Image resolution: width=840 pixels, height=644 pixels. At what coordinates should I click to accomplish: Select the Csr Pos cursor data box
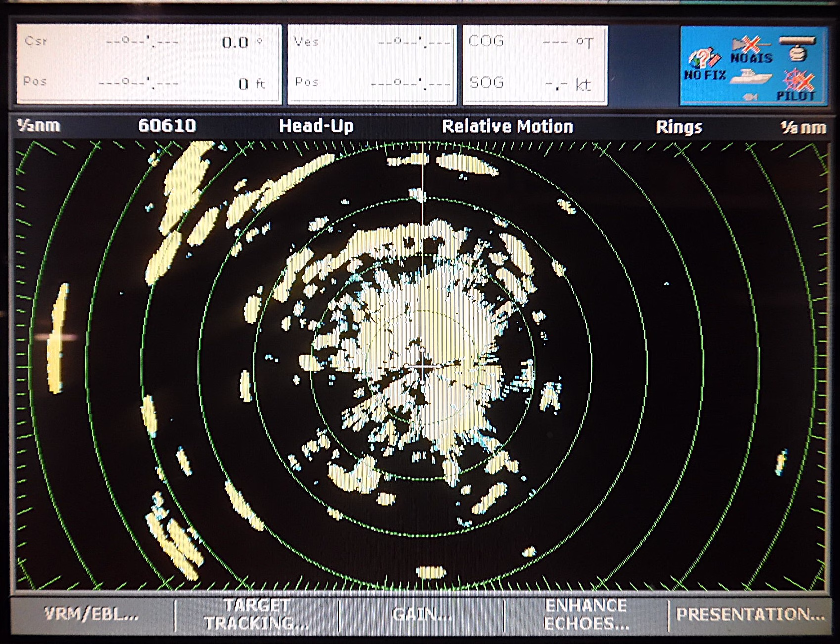[149, 64]
